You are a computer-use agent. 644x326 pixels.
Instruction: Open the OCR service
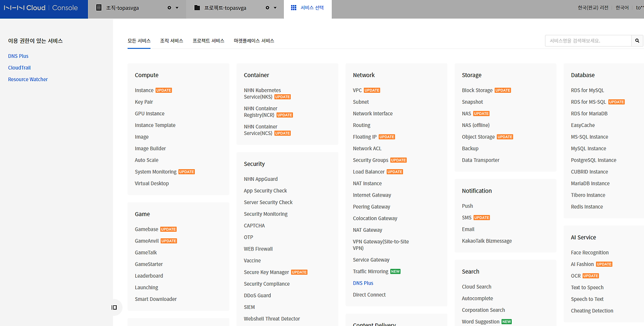[576, 276]
